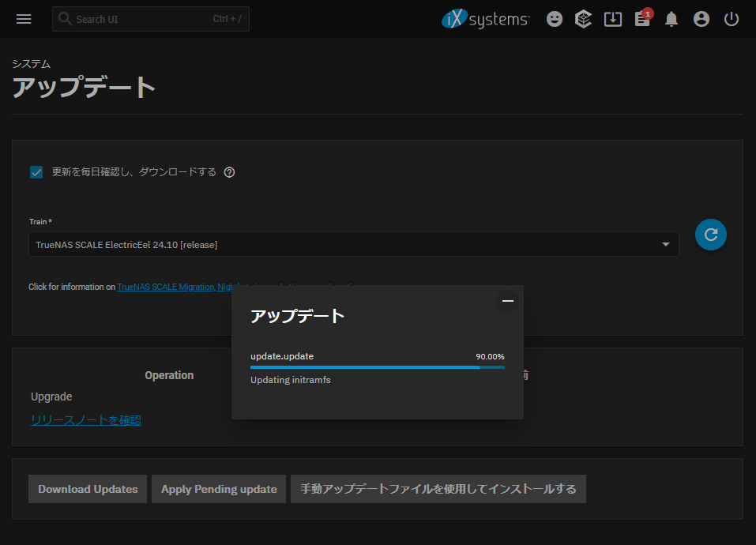Screen dimensions: 756x545
Task: Click the Search UI input field
Action: 150,19
